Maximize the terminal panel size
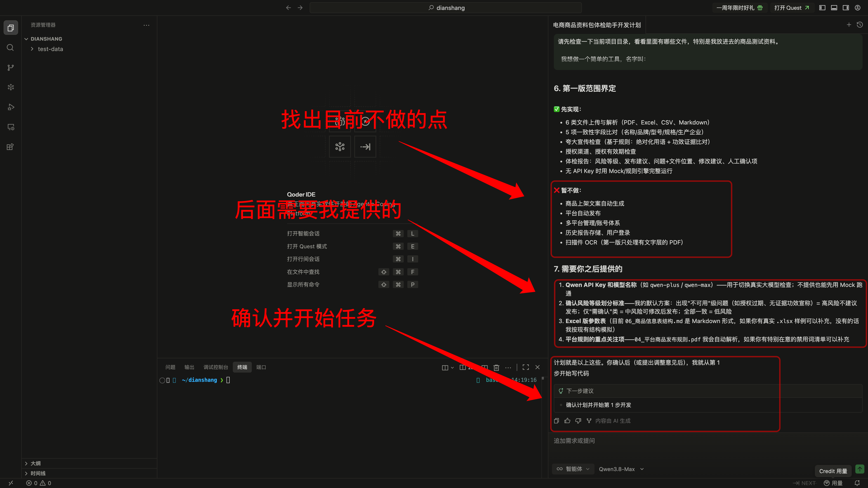Viewport: 868px width, 488px height. pos(526,367)
